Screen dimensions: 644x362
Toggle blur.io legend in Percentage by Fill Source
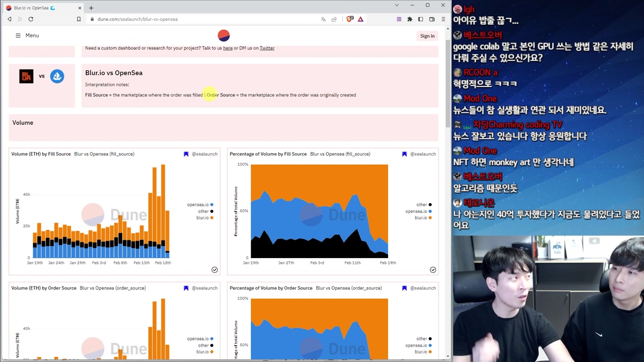pos(424,218)
